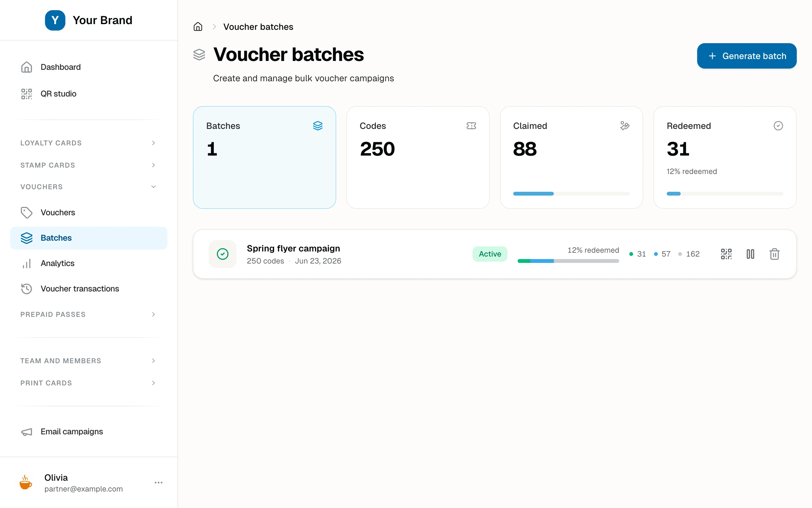Click the layers icon beside the page title
Screen dimensions: 812x508
pyautogui.click(x=199, y=54)
